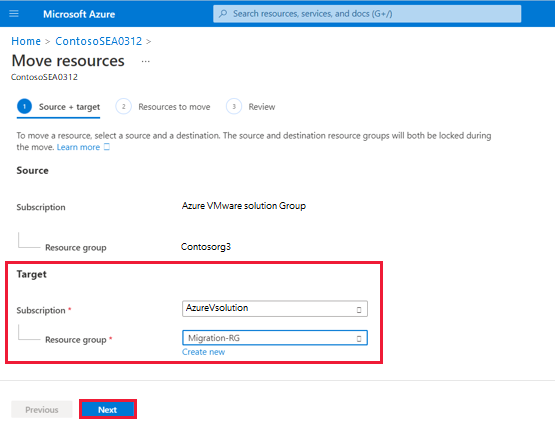This screenshot has width=555, height=425.
Task: Go to Home breadcrumb link
Action: [26, 41]
